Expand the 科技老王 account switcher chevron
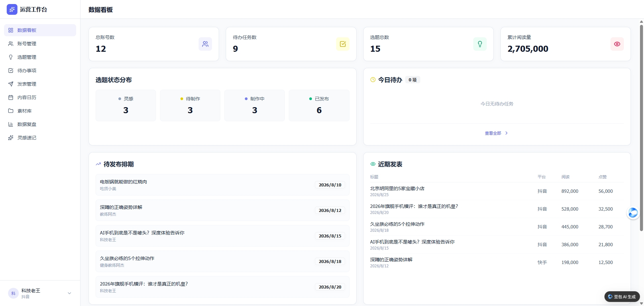 coord(69,293)
